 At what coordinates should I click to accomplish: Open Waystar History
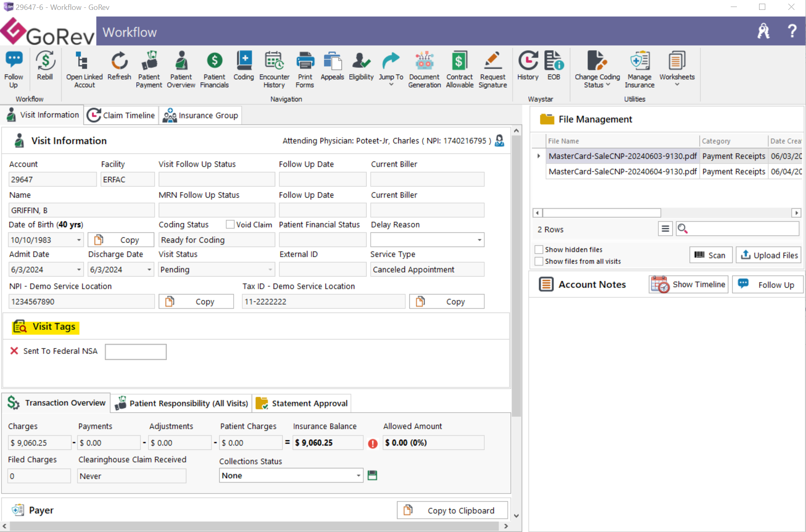(528, 66)
